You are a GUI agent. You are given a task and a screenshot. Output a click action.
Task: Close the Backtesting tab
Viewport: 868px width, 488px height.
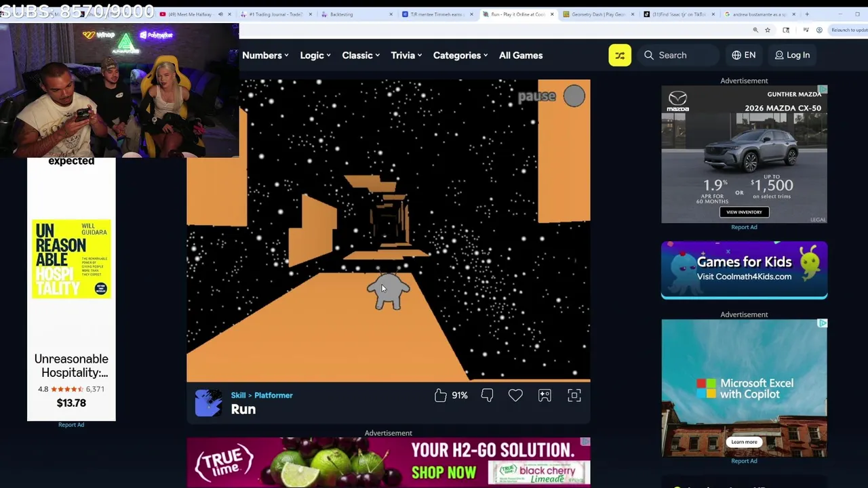[391, 14]
